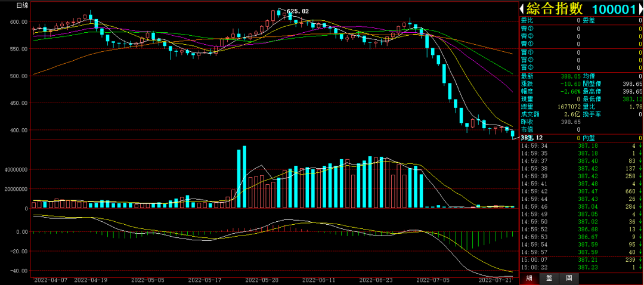Click tick volume 660
Viewport: 644px width, 285px height.
[630, 191]
